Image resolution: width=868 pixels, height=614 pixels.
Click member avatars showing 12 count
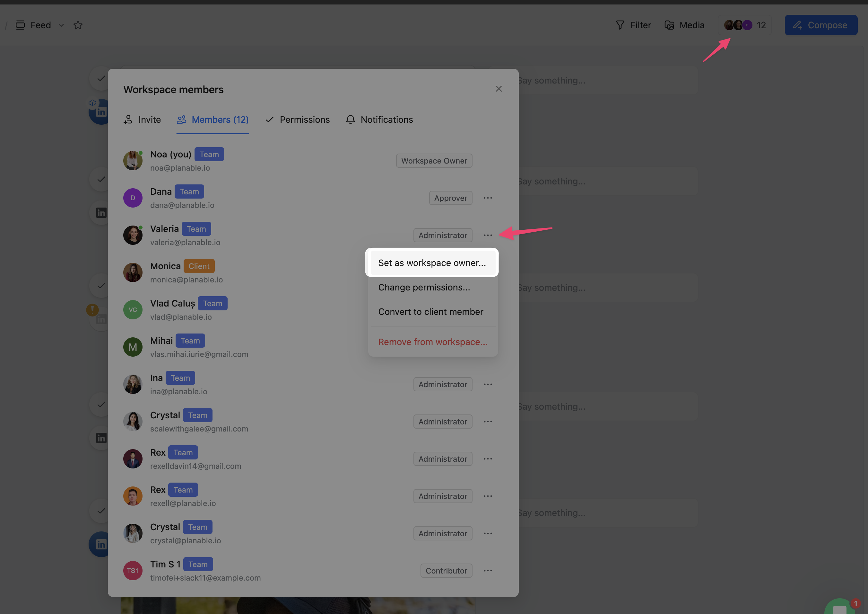tap(744, 25)
